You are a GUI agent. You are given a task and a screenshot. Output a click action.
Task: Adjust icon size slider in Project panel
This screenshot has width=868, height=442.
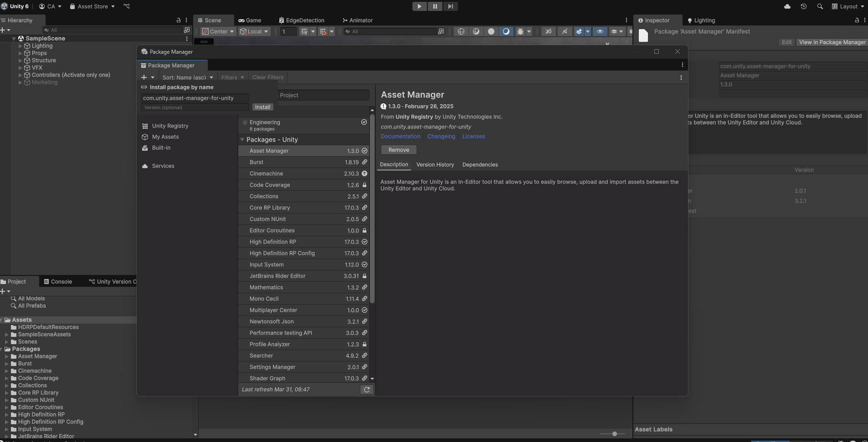tap(614, 434)
